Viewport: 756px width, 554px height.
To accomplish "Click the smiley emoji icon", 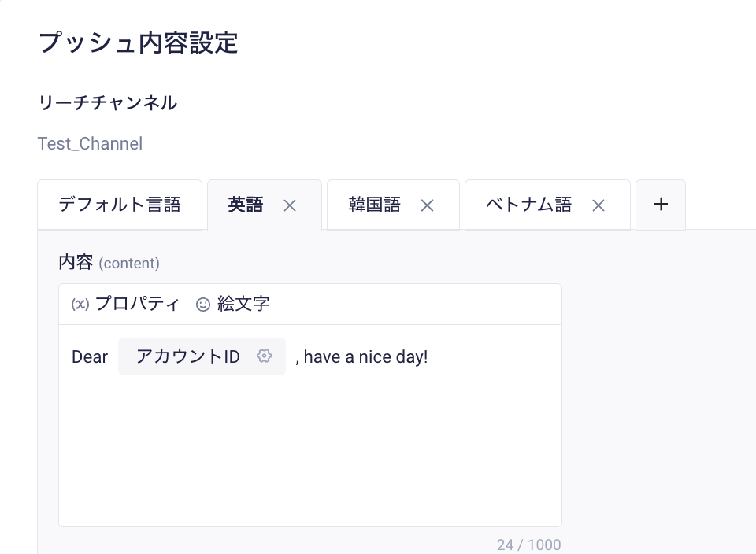I will point(203,305).
